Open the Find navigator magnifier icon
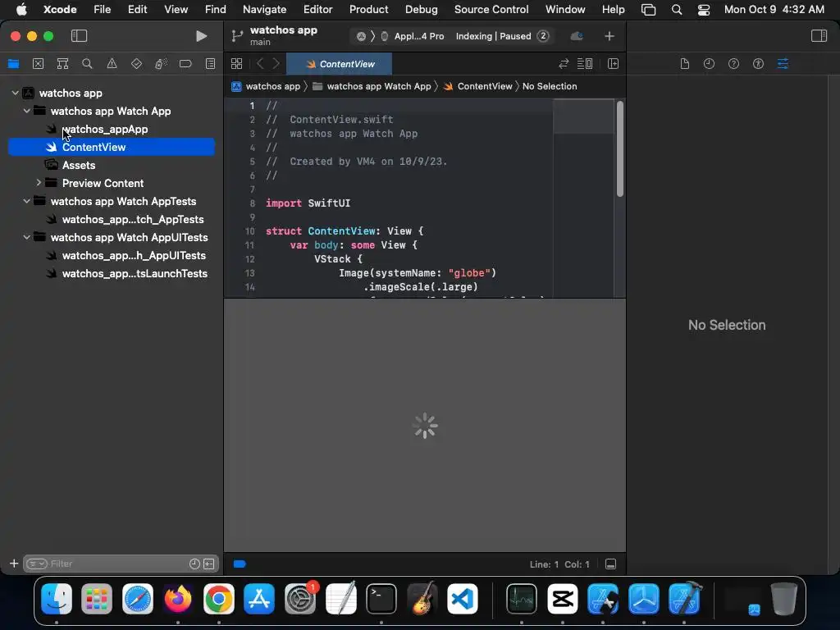Image resolution: width=840 pixels, height=630 pixels. pos(87,64)
